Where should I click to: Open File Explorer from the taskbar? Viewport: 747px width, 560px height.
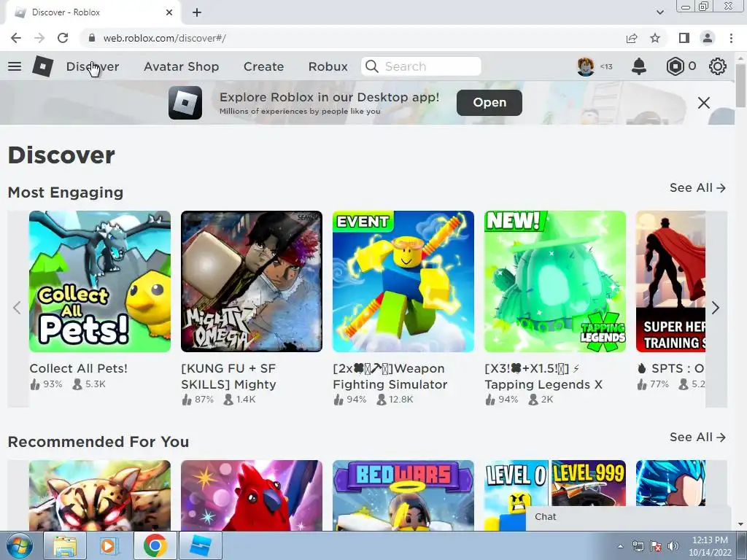[65, 545]
